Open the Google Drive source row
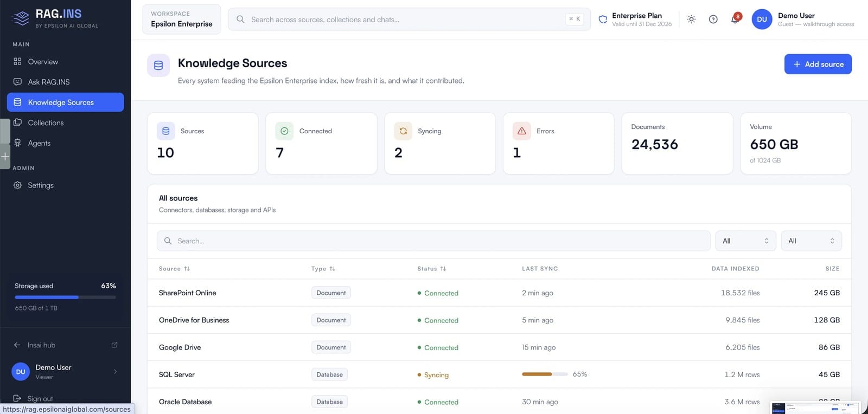The image size is (868, 414). pos(499,347)
